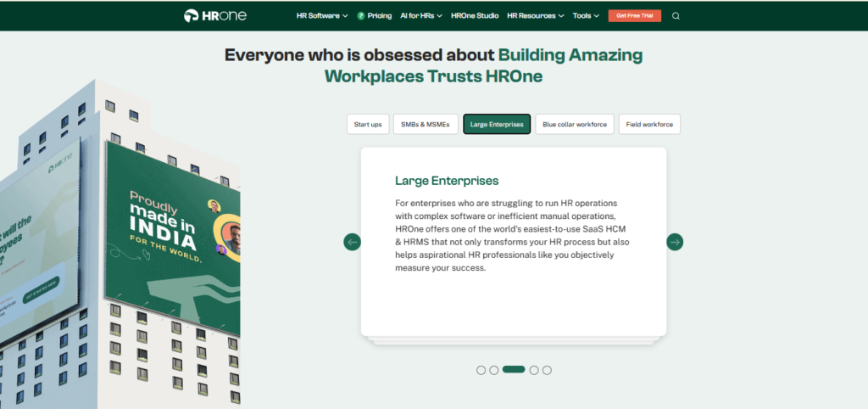The height and width of the screenshot is (409, 868).
Task: Advance carousel with right arrow
Action: (674, 242)
